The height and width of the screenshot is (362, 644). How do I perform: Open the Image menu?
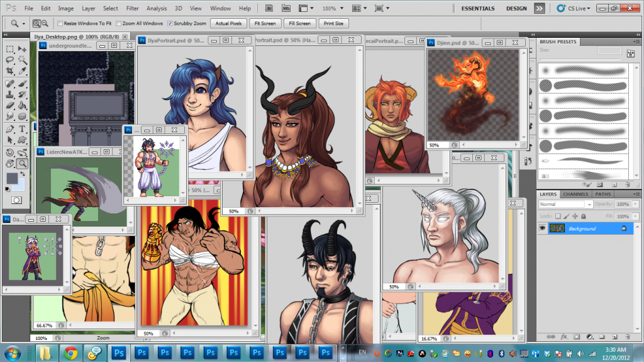[x=65, y=8]
